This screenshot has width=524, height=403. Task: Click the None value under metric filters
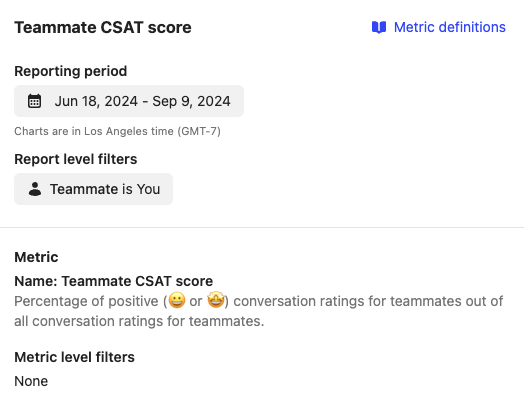[x=31, y=381]
